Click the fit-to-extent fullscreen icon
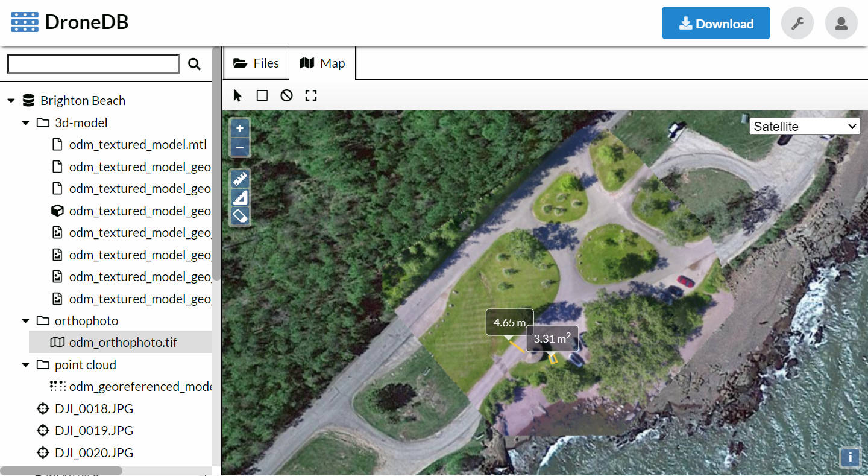Viewport: 868px width, 476px height. pyautogui.click(x=310, y=95)
